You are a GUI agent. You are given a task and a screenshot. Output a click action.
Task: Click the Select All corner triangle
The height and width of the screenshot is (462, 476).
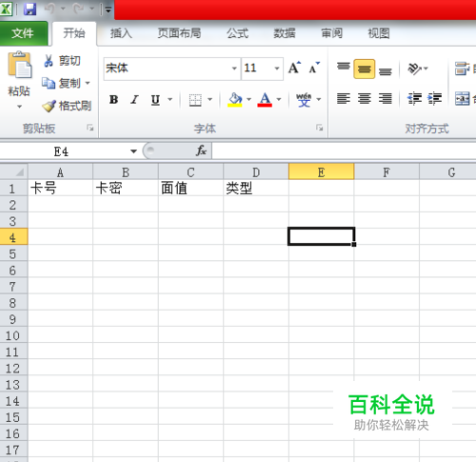pyautogui.click(x=14, y=171)
